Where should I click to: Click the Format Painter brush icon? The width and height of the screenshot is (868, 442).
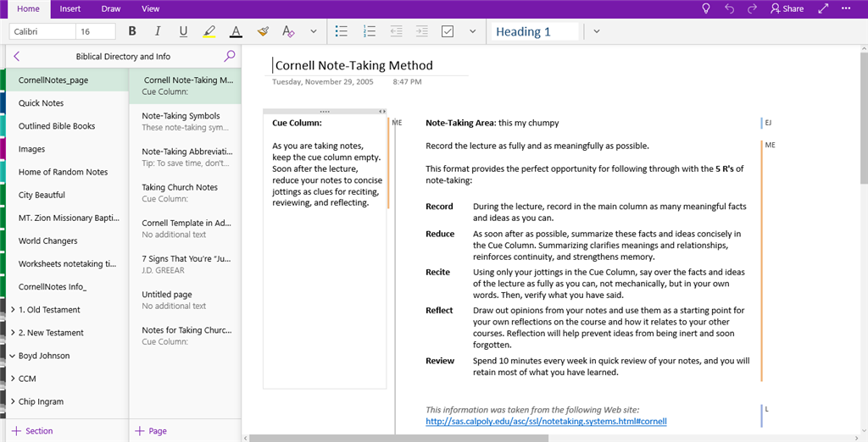pyautogui.click(x=263, y=31)
